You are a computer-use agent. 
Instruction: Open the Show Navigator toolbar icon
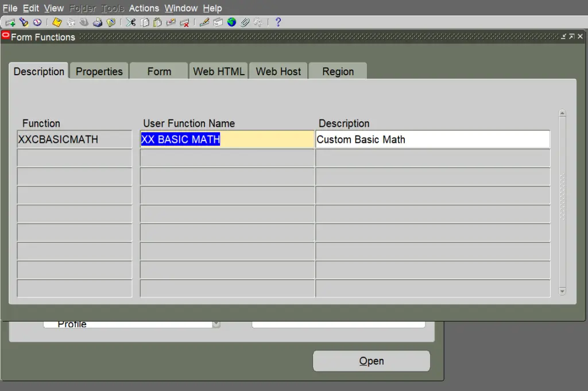36,22
